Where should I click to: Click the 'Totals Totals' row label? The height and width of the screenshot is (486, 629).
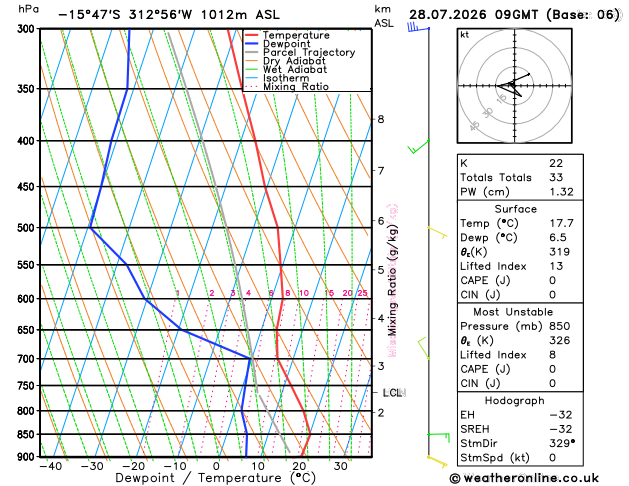(x=496, y=177)
